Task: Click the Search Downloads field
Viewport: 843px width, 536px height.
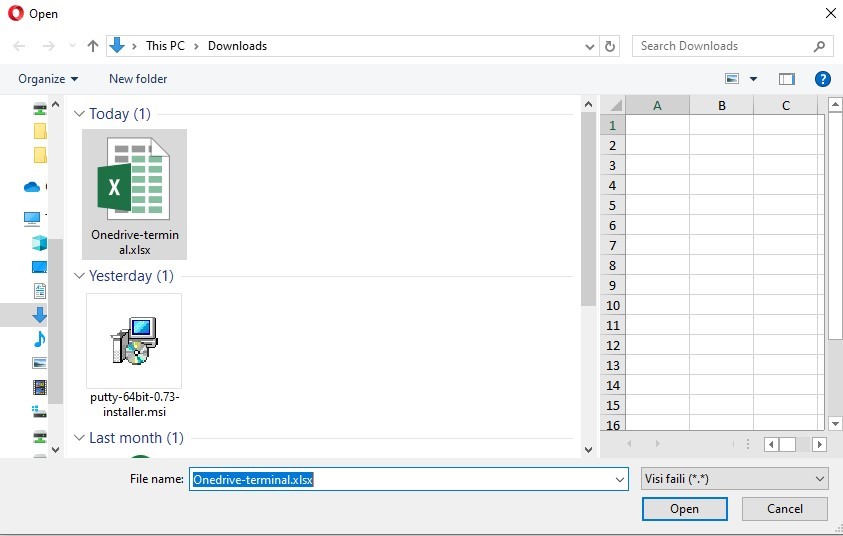Action: (x=725, y=46)
